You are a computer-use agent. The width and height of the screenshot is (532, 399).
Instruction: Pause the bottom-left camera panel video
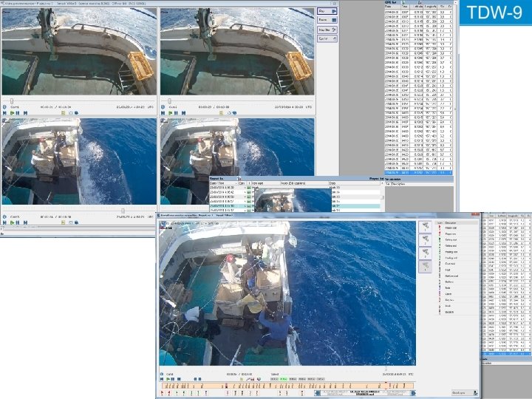tap(17, 222)
